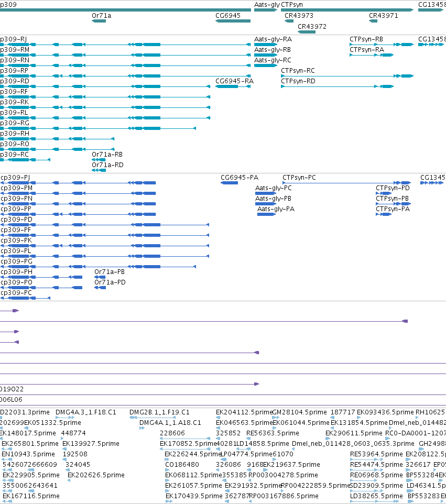
Task: Click the CG6945 gene label in top track
Action: coord(228,15)
